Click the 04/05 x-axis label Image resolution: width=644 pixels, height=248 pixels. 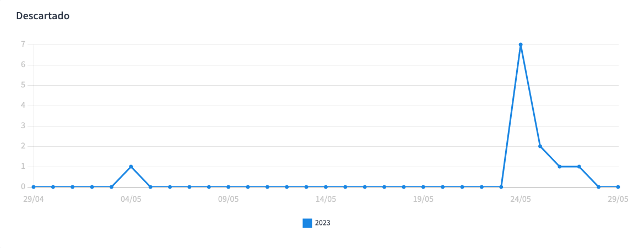(131, 199)
